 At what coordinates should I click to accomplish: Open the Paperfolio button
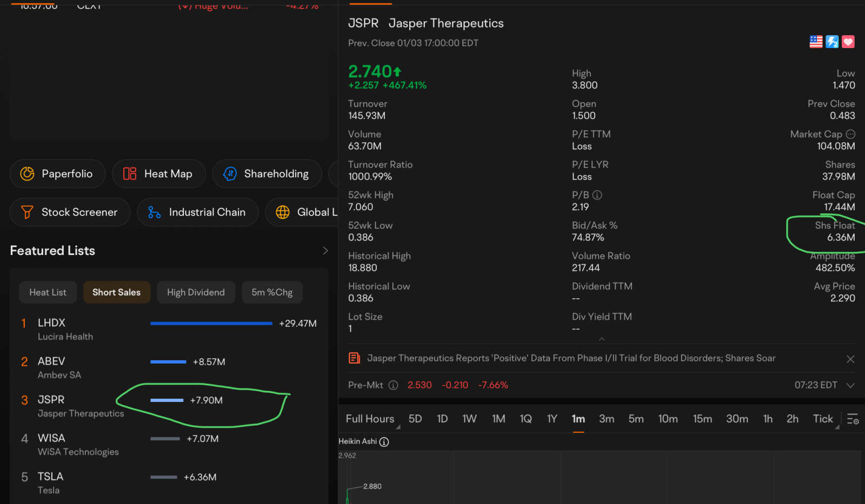[57, 173]
